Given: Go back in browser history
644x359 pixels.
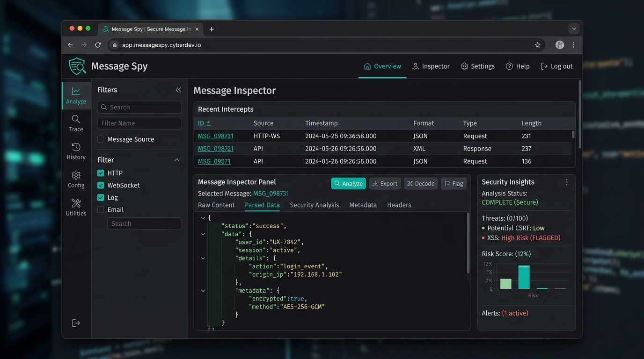Looking at the screenshot, I should pyautogui.click(x=70, y=45).
